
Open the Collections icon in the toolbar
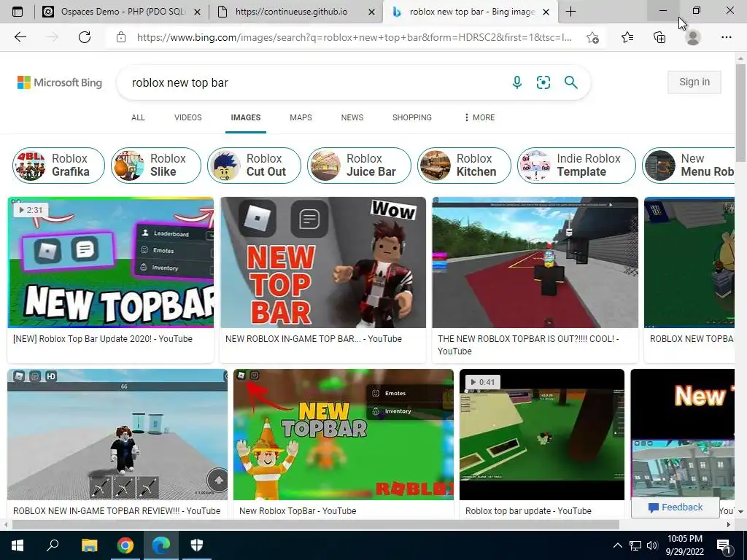click(659, 37)
